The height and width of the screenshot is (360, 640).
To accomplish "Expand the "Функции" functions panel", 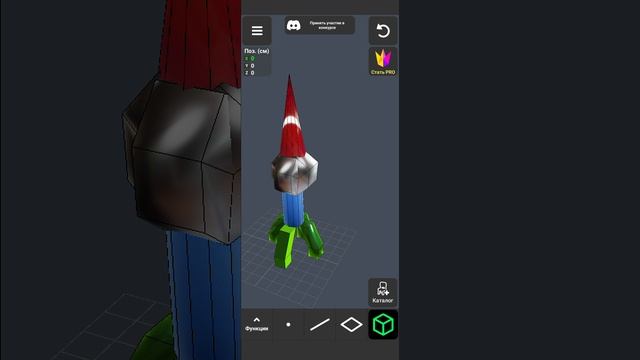I will pyautogui.click(x=257, y=324).
